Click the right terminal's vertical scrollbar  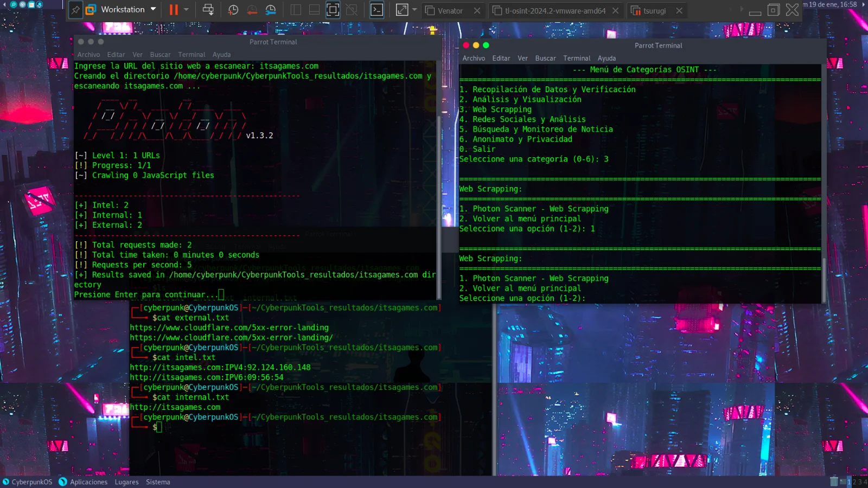click(824, 279)
